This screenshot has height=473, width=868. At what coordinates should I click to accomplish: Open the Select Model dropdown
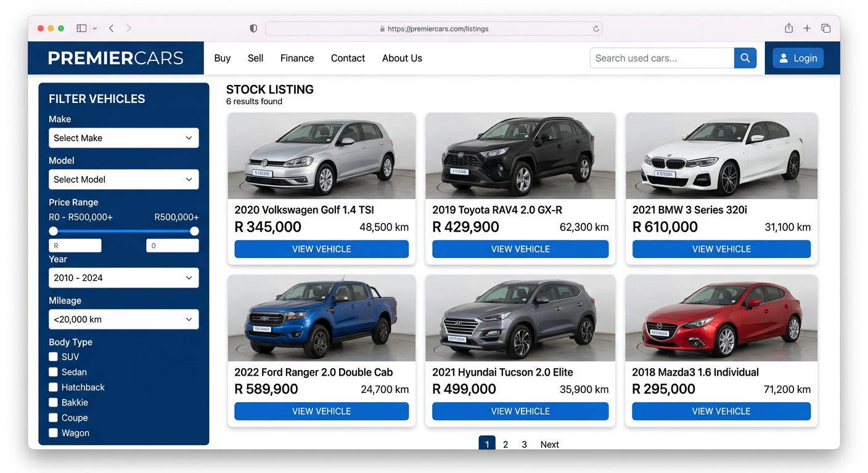point(124,179)
